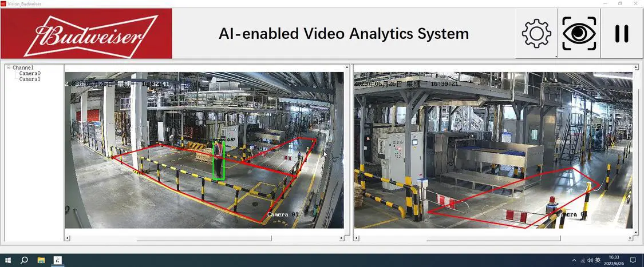Click scroll-up arrow of the right feed
644x267 pixels.
(x=636, y=67)
